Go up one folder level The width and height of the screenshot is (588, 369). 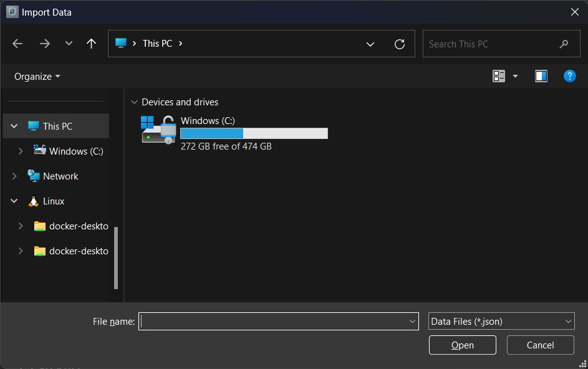pos(91,44)
